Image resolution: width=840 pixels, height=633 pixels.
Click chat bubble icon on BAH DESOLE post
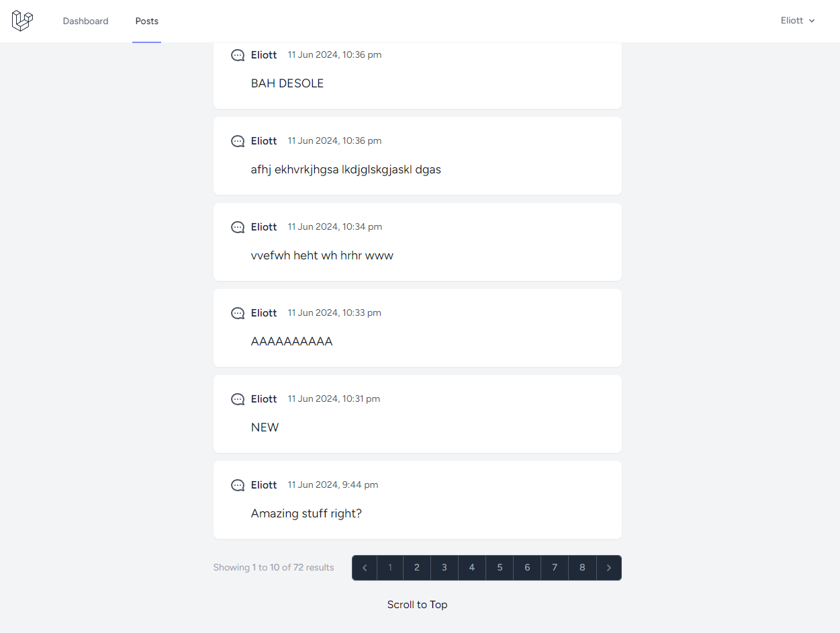click(238, 55)
